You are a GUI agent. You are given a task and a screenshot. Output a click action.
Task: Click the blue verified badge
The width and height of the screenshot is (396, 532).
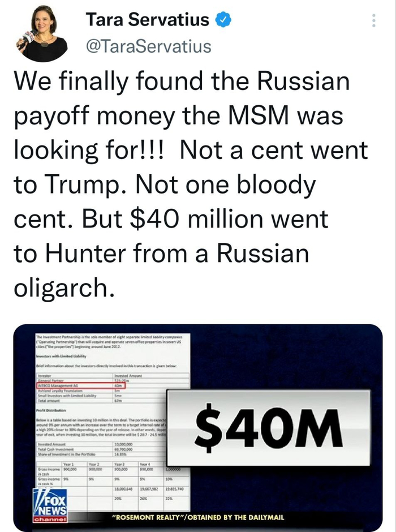coord(225,21)
